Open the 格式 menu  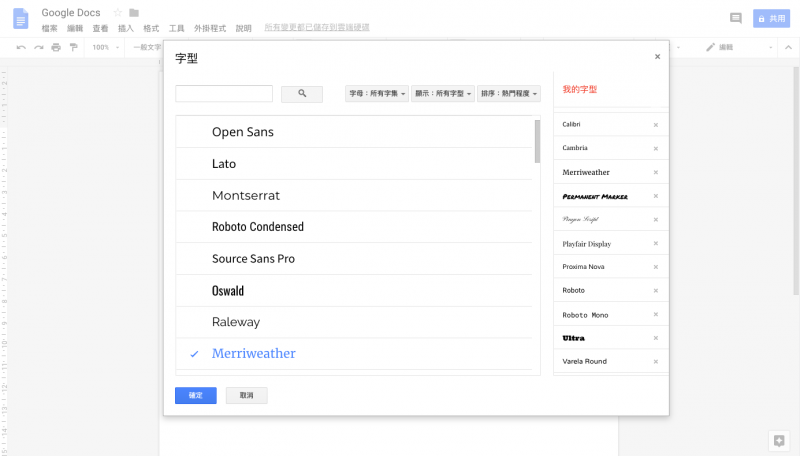[x=152, y=29]
